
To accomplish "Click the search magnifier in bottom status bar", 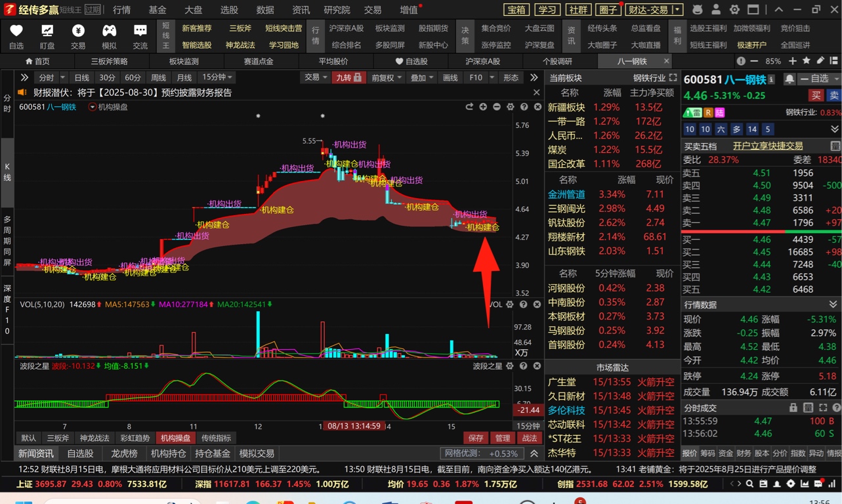I will tap(749, 484).
